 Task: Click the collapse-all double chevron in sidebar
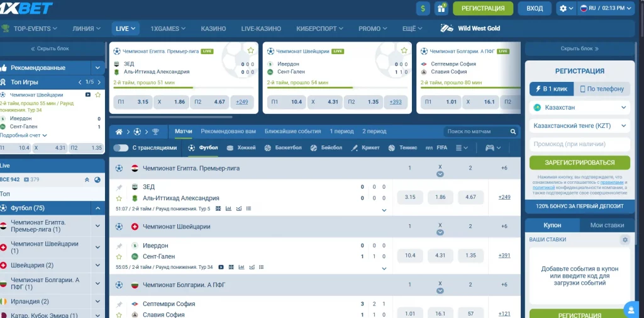(x=87, y=179)
